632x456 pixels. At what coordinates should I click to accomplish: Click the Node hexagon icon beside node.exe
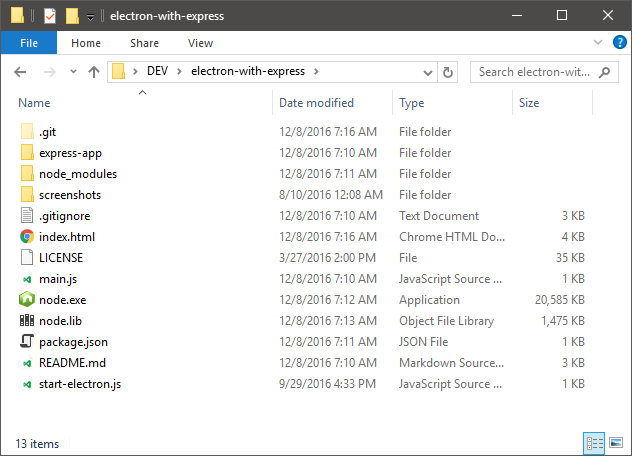(27, 299)
